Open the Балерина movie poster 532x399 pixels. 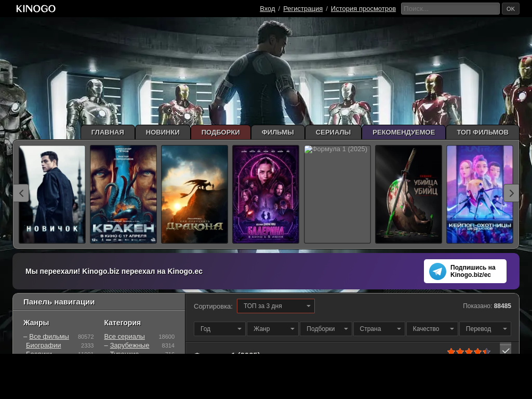click(x=265, y=194)
